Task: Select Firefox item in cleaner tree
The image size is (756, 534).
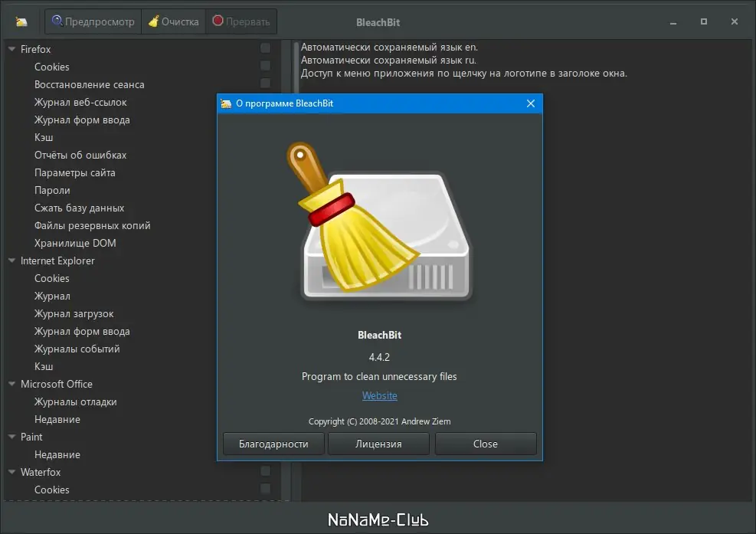Action: pyautogui.click(x=36, y=49)
